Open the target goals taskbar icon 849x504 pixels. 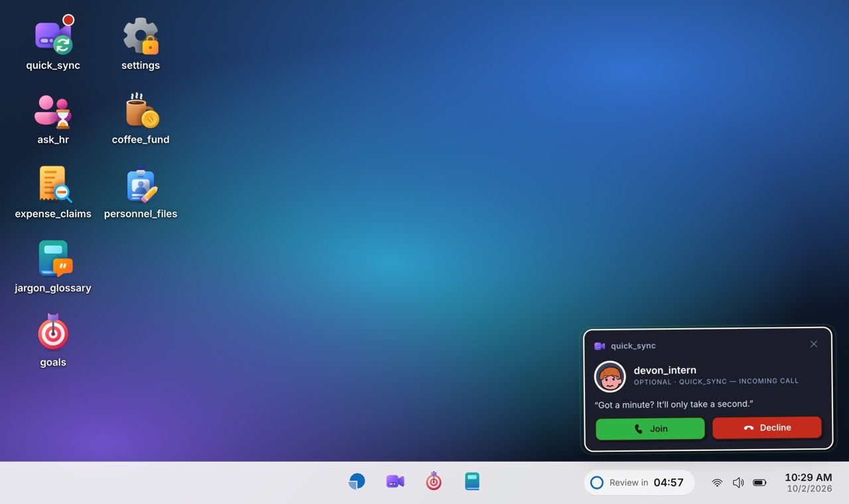point(434,481)
